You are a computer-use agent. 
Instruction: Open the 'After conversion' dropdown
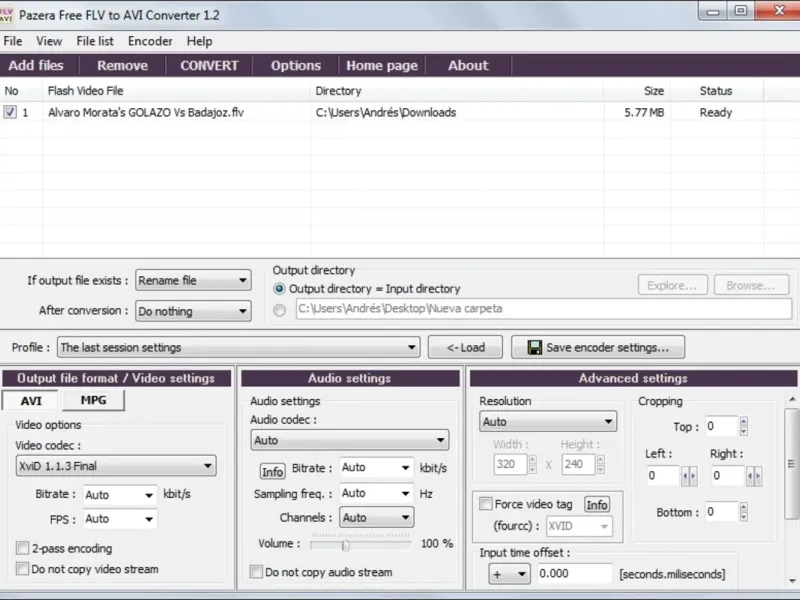coord(193,311)
